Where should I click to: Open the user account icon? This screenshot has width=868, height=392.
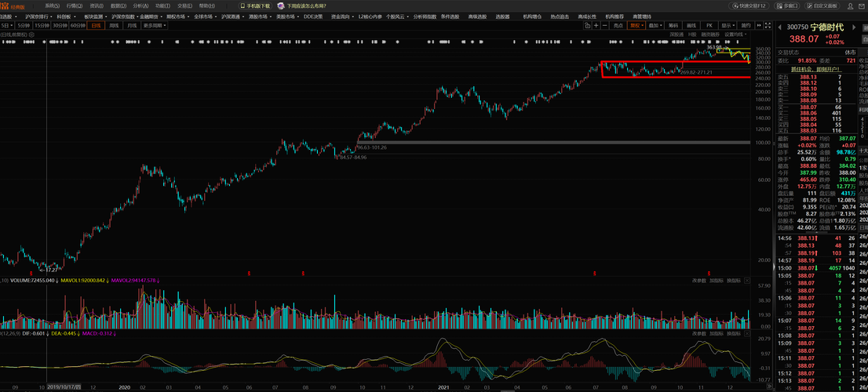850,6
